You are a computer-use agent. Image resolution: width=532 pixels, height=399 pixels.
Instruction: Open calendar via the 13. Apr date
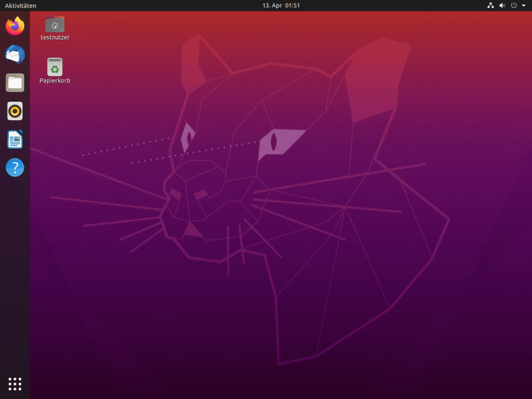pos(272,5)
